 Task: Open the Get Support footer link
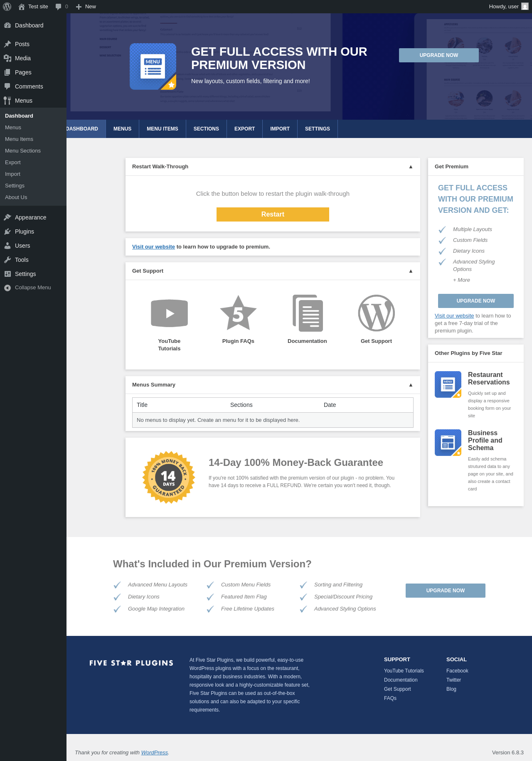point(397,689)
